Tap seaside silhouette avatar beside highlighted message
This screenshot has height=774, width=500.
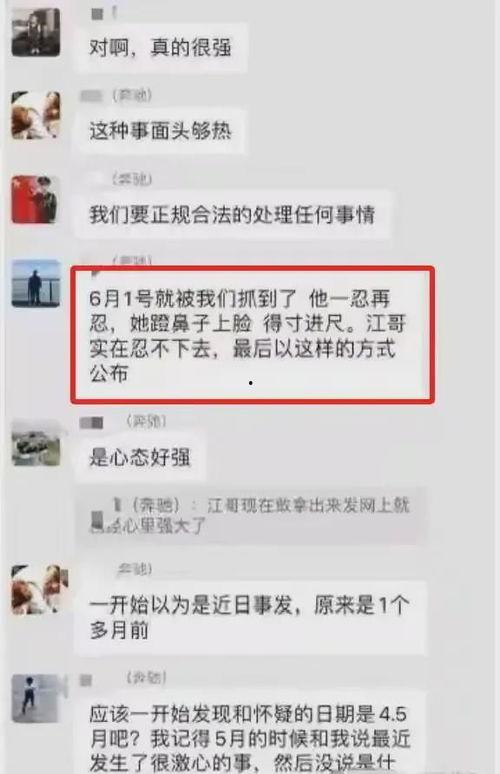[36, 283]
